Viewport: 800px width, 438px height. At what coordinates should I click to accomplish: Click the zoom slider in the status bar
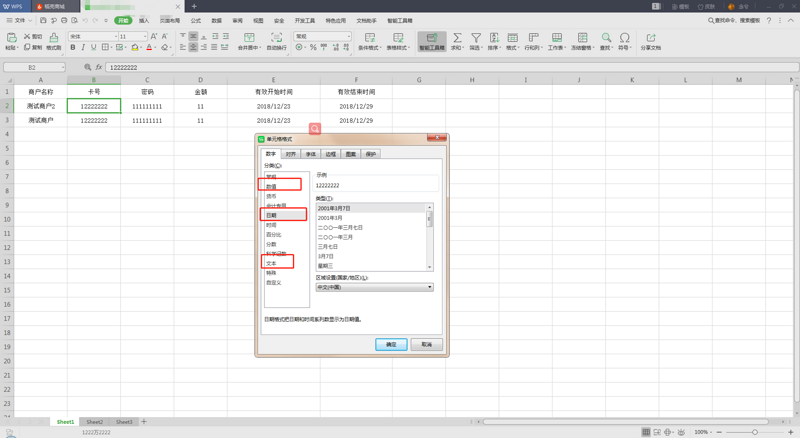click(755, 432)
